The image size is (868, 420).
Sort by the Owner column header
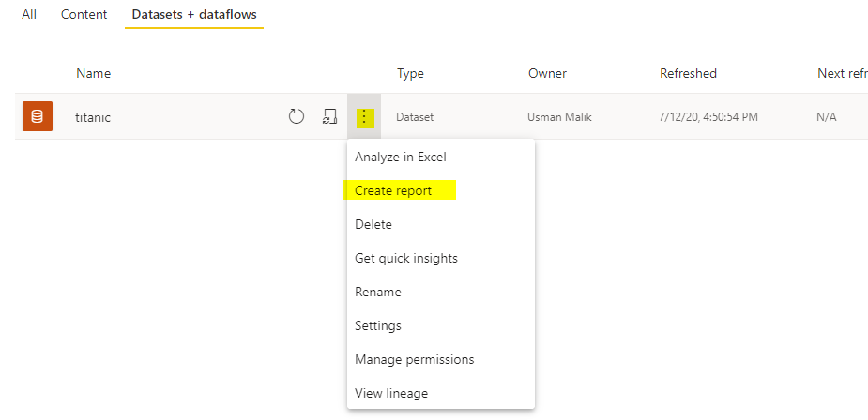(547, 73)
